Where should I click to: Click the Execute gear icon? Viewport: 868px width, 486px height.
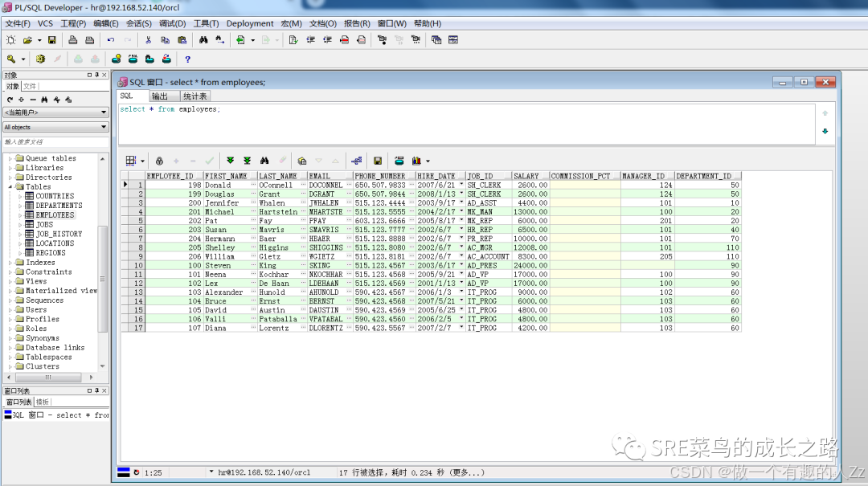point(40,59)
